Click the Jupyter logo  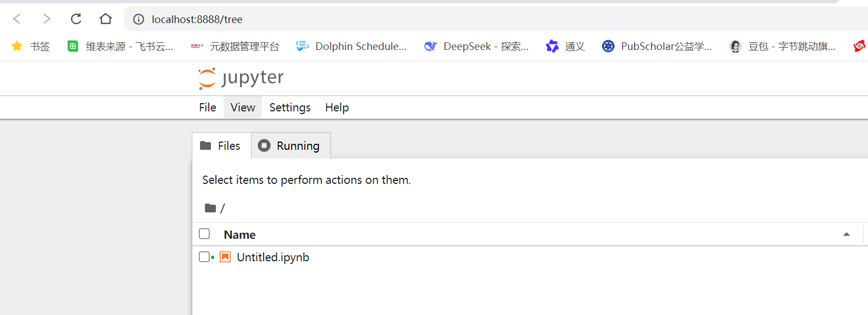point(241,78)
